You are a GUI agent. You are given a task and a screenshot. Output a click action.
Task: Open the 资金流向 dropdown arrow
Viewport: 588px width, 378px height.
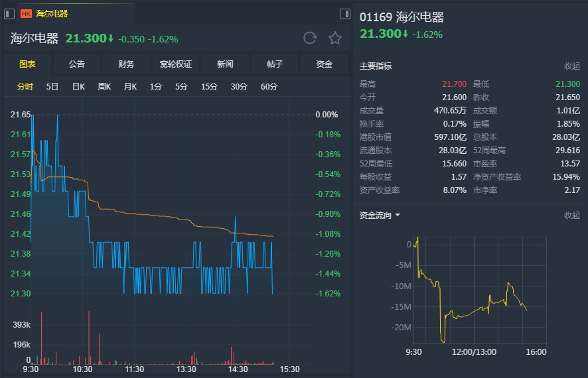pos(398,215)
